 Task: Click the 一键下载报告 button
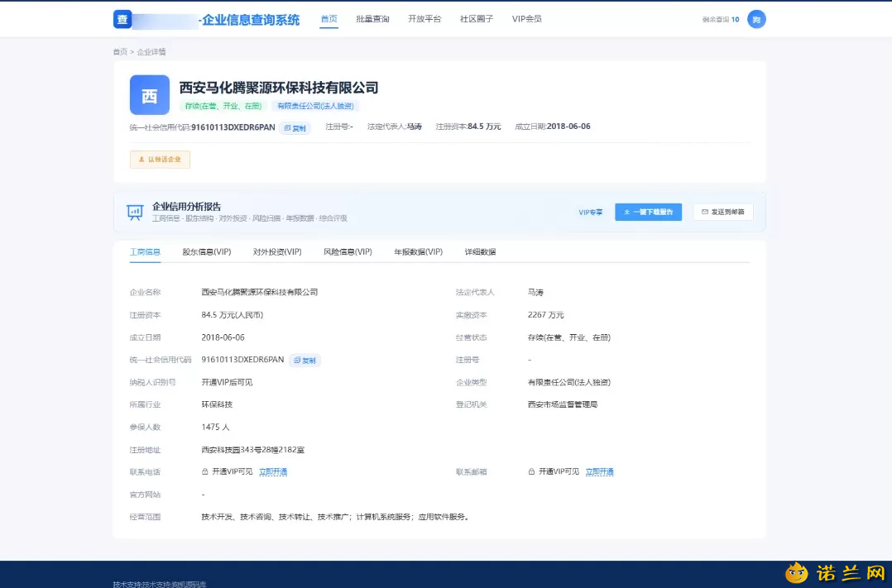coord(649,212)
